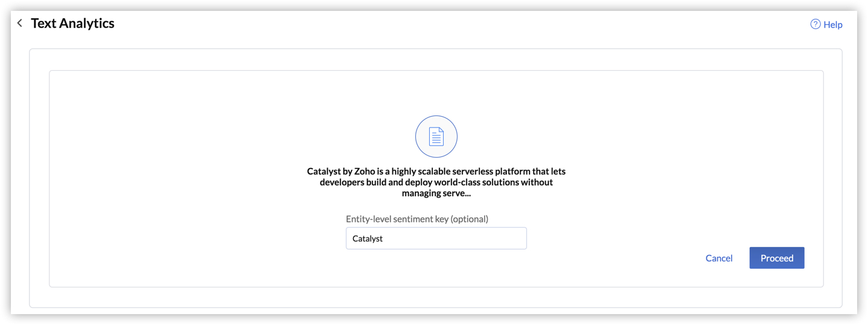Get help via the circled question mark
Screen dimensions: 868x325
[x=815, y=24]
